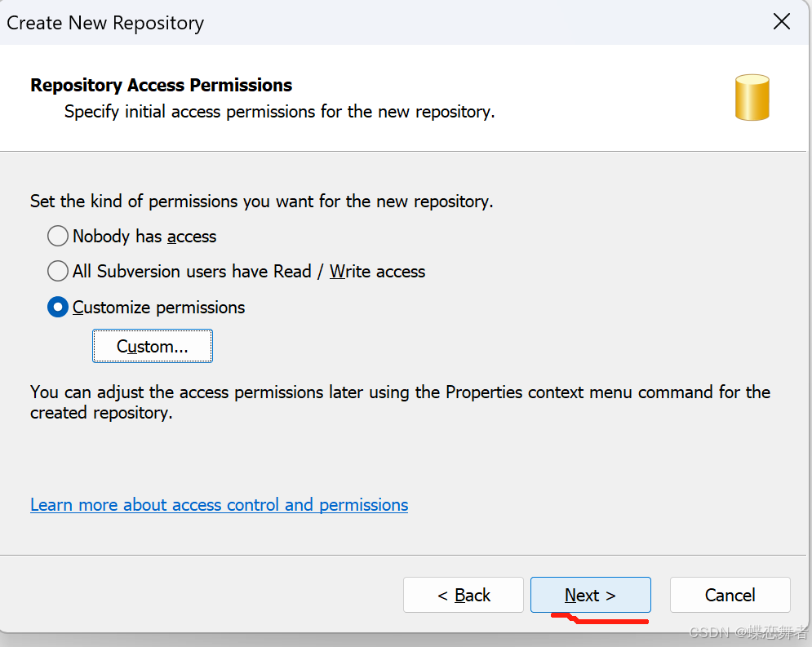
Task: Click the Repository Access Permissions heading
Action: coord(161,85)
